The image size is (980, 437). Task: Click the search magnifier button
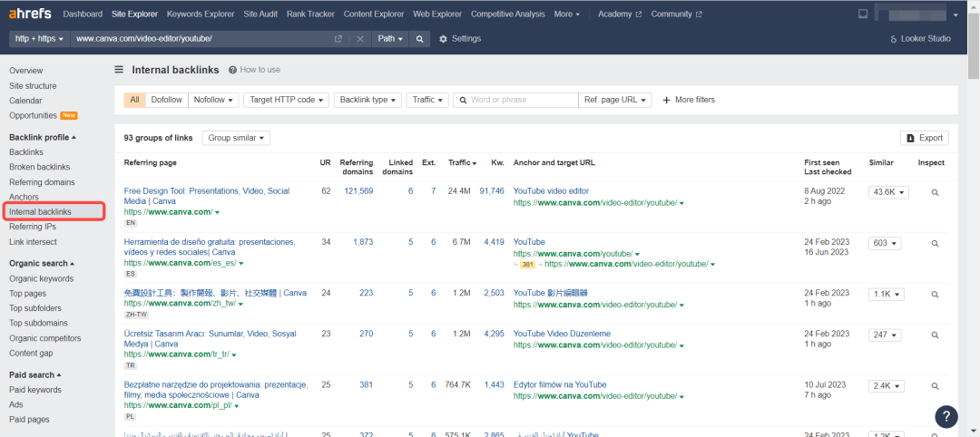point(420,39)
